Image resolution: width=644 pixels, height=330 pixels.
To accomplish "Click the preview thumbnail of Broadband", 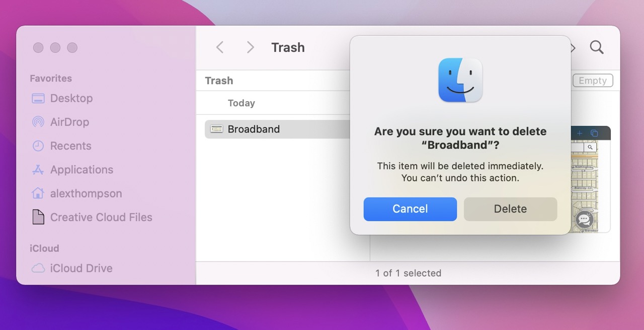I will tap(591, 179).
